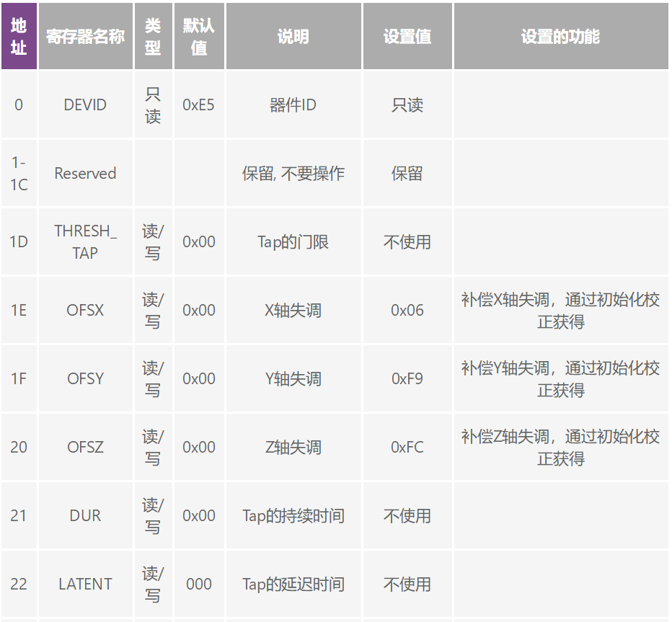The height and width of the screenshot is (622, 672).
Task: Click the 寄存器名称 column header
Action: [x=85, y=37]
